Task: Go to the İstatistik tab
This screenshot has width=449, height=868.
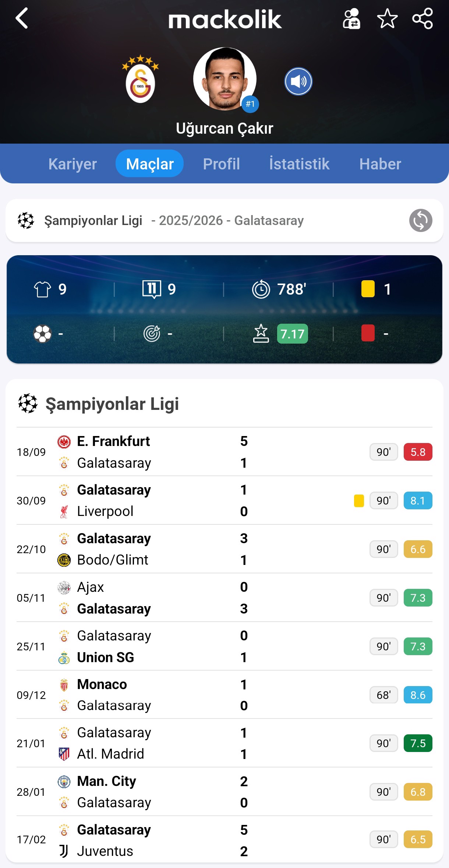Action: coord(299,164)
